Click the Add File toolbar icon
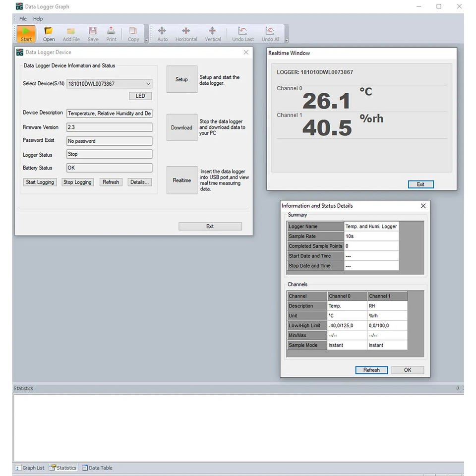Viewport: 476px width, 476px height. (x=71, y=34)
